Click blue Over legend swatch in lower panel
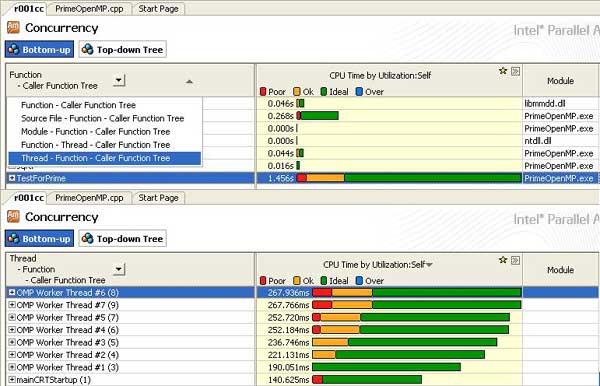This screenshot has width=600, height=386. click(359, 281)
